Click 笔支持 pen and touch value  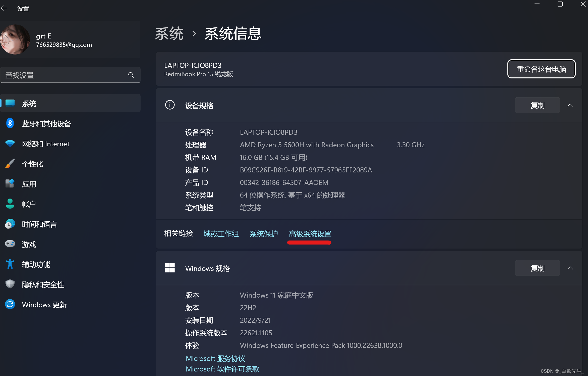pyautogui.click(x=251, y=208)
